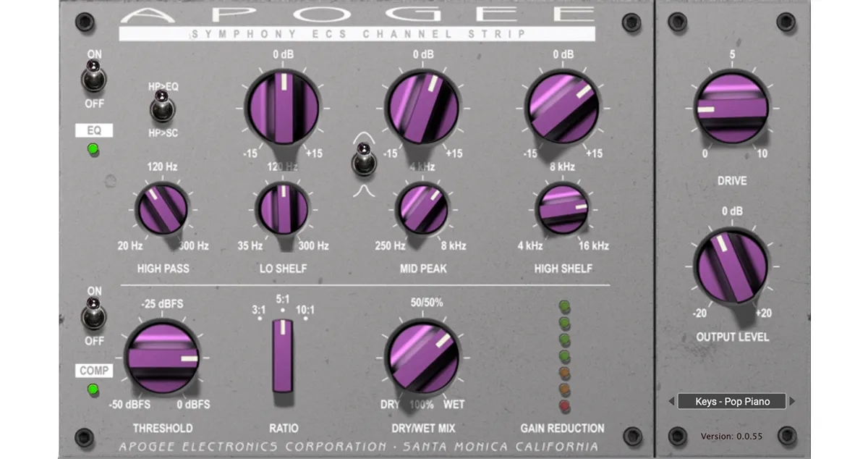Click the Lo Shelf gain knob
Screen dimensions: 868x459
pyautogui.click(x=282, y=108)
